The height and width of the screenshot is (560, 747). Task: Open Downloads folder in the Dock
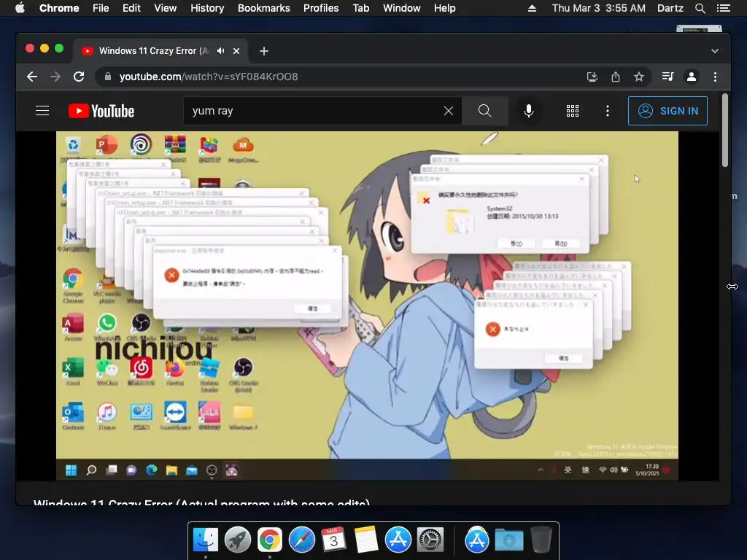[508, 540]
